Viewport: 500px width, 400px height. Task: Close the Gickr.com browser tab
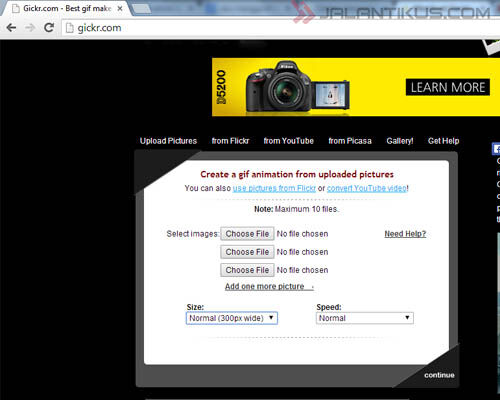pyautogui.click(x=120, y=9)
